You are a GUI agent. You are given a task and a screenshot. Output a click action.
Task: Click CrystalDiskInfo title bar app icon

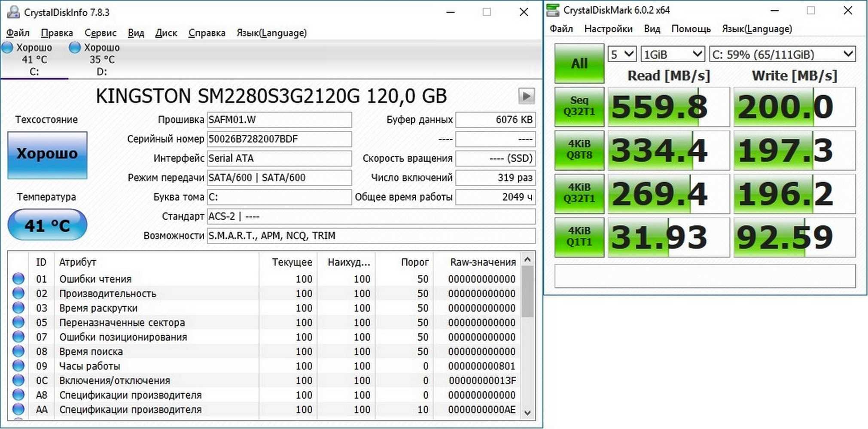(13, 12)
